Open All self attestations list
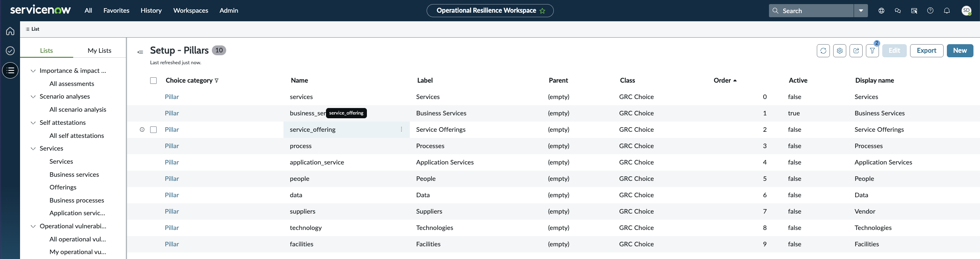980x259 pixels. click(76, 136)
